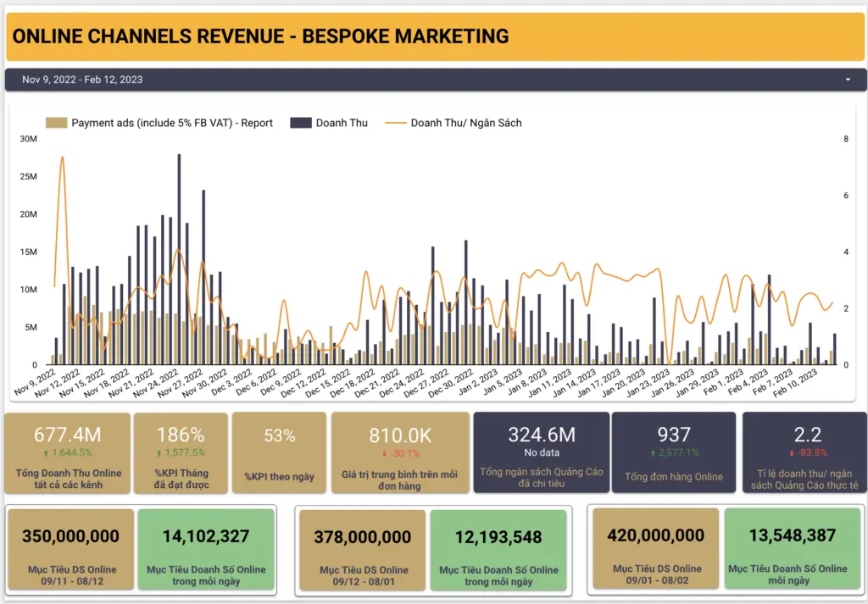The width and height of the screenshot is (868, 604).
Task: Select the Payment ads (include 5% FB VAT) legend label
Action: click(x=172, y=123)
